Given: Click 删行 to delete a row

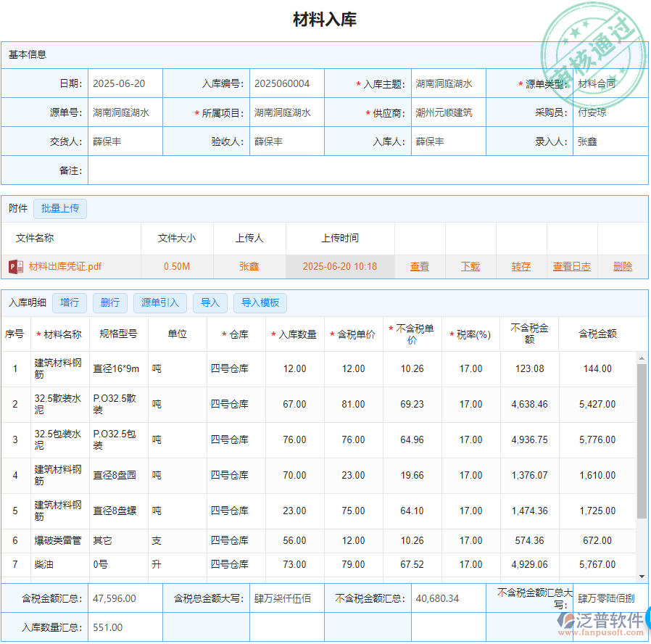Looking at the screenshot, I should [x=109, y=303].
